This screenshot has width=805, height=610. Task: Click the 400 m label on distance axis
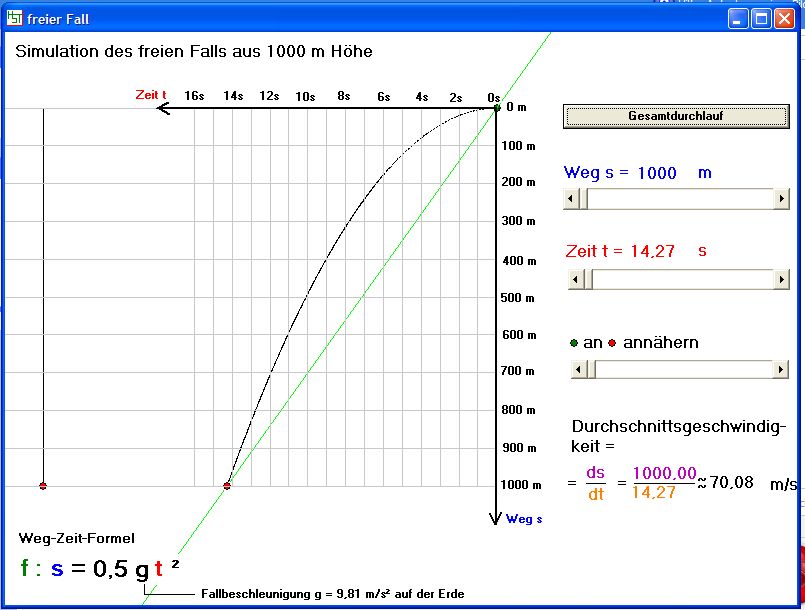(x=520, y=261)
